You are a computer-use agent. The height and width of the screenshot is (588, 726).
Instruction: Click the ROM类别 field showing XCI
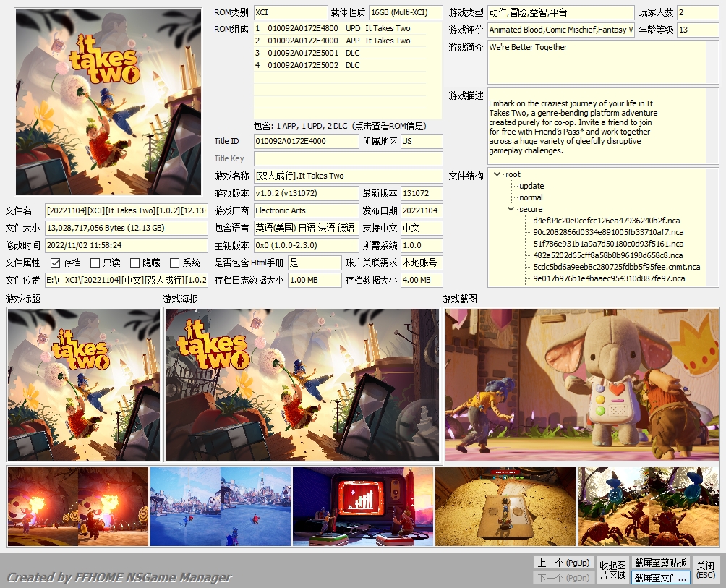click(x=291, y=12)
